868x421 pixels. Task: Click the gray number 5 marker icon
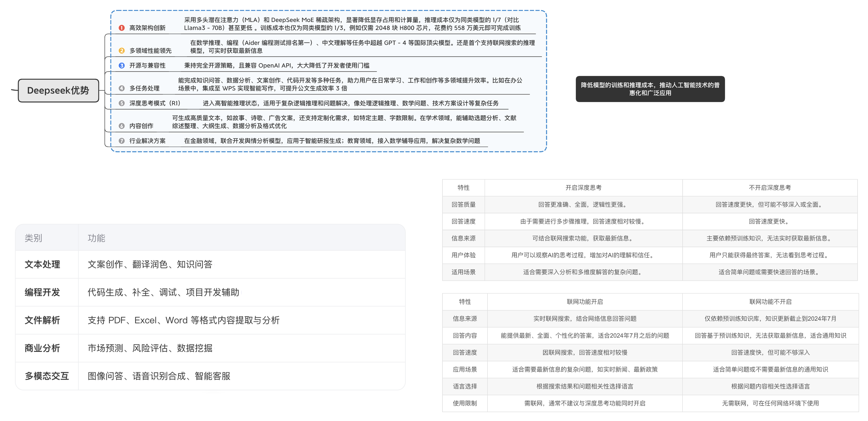(x=122, y=103)
